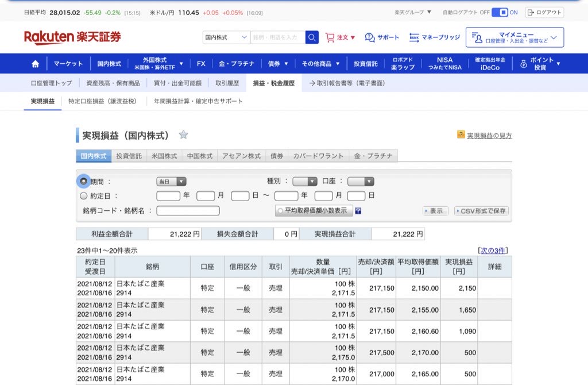Click the magnifier search button
The image size is (588, 385).
[x=312, y=37]
